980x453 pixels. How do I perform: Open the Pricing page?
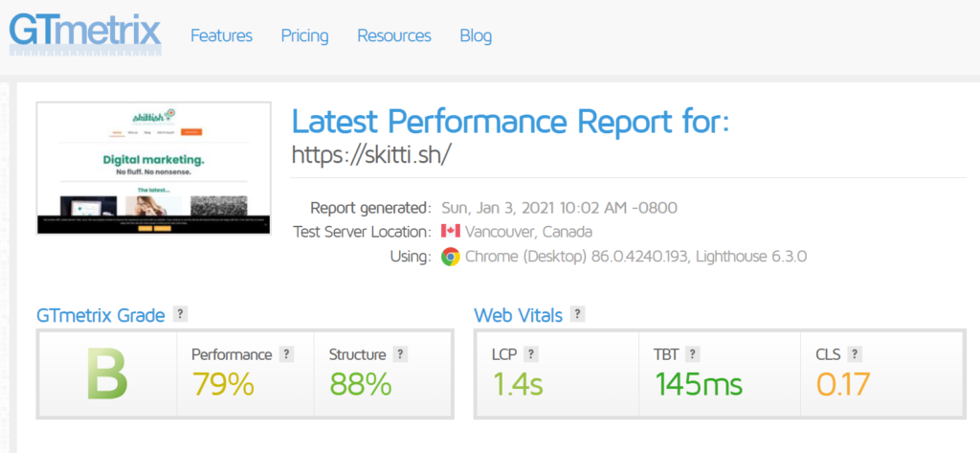(304, 36)
